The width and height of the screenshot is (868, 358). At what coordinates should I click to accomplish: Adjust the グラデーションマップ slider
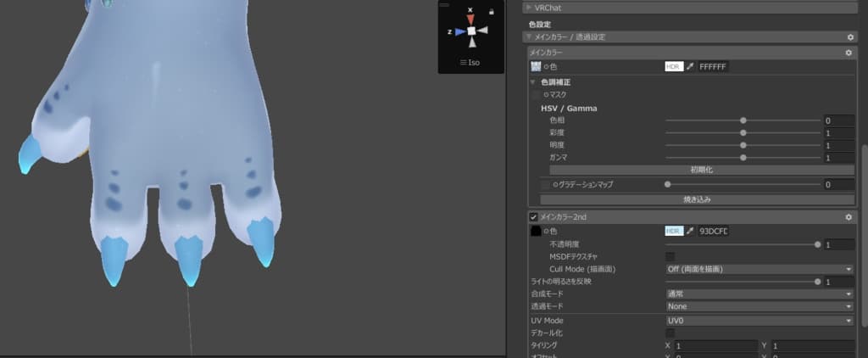pyautogui.click(x=743, y=185)
